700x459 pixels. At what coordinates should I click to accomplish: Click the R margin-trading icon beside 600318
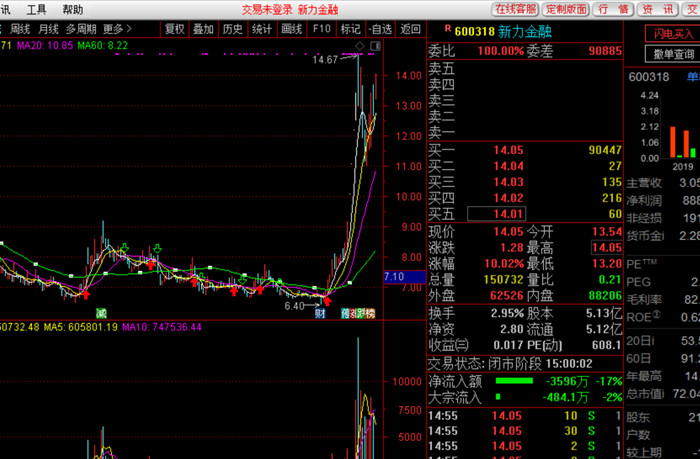click(x=448, y=29)
